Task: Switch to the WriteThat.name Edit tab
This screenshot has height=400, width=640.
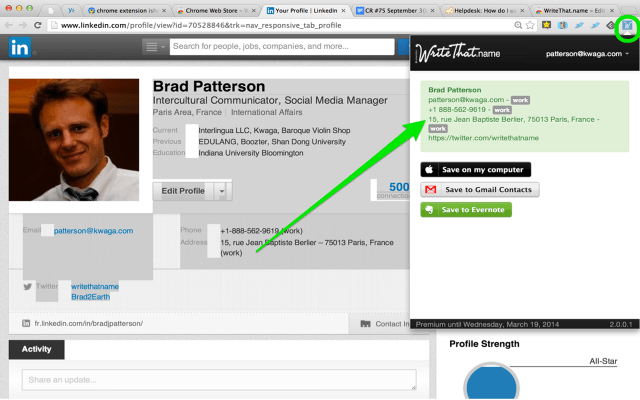Action: tap(575, 10)
